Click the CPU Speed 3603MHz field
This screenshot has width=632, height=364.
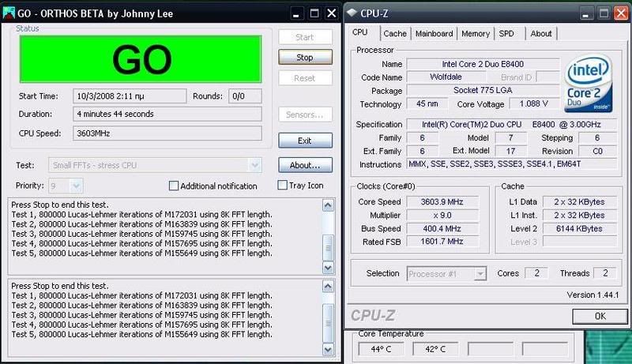click(x=167, y=133)
